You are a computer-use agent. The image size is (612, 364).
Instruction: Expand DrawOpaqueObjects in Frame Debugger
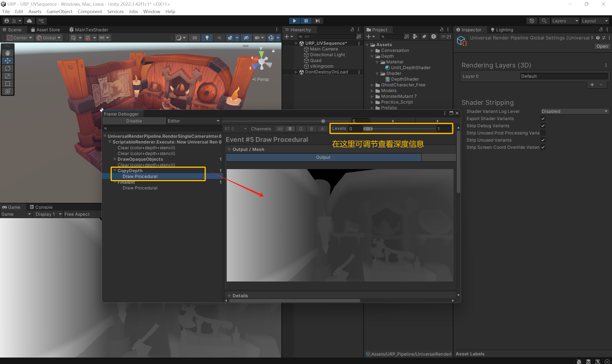(x=115, y=159)
